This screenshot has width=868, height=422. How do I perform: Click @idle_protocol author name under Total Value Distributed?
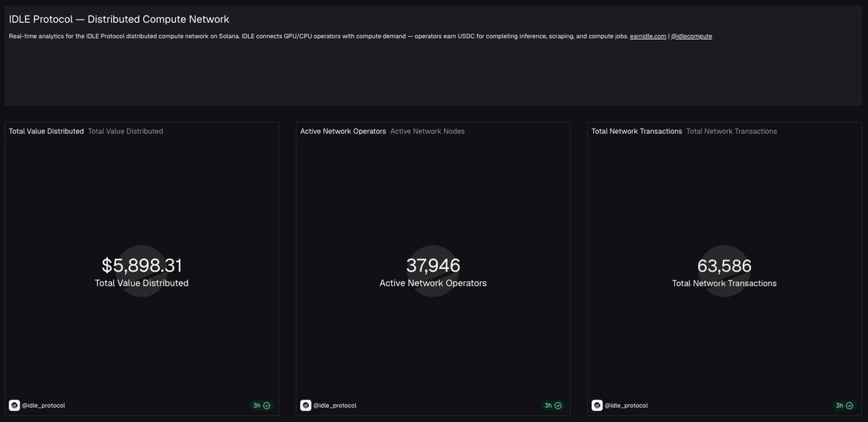pyautogui.click(x=43, y=405)
